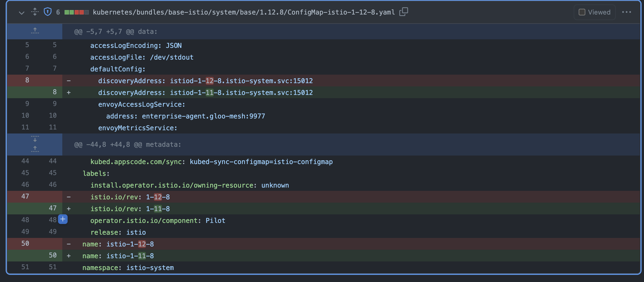Screen dimensions: 644x282
Task: Collapse the ConfigMap-istio-1-12-8.yaml file diff
Action: tap(22, 12)
